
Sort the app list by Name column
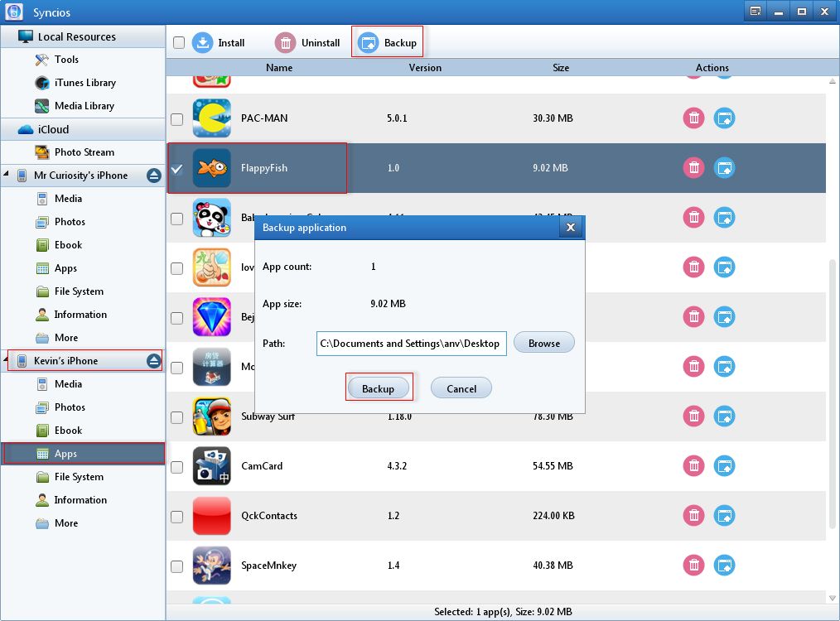coord(279,67)
